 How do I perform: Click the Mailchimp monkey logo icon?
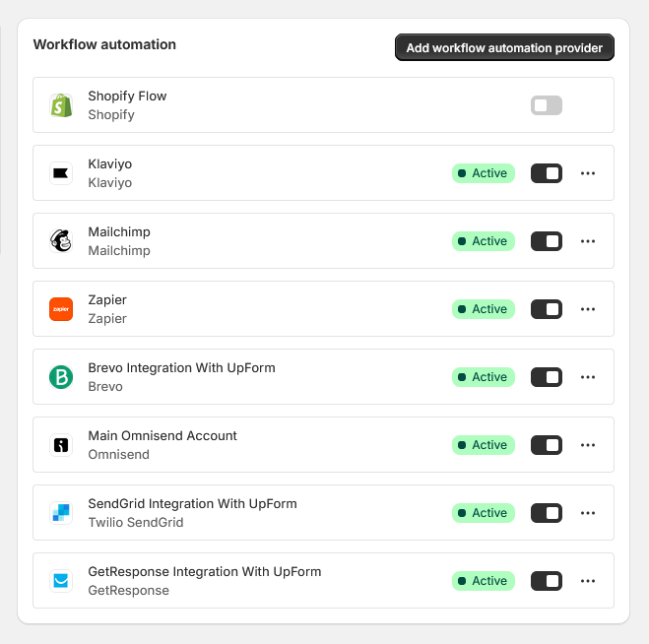pos(61,241)
